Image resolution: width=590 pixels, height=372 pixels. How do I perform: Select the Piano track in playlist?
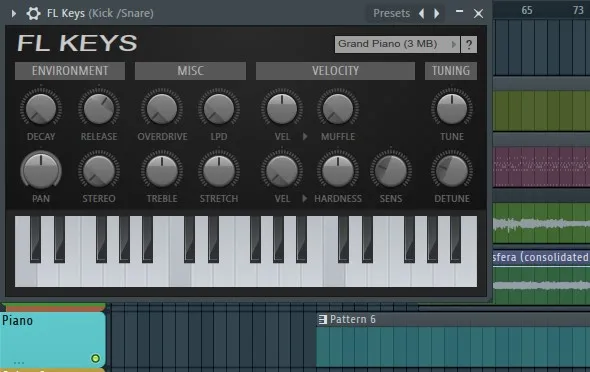pos(53,340)
